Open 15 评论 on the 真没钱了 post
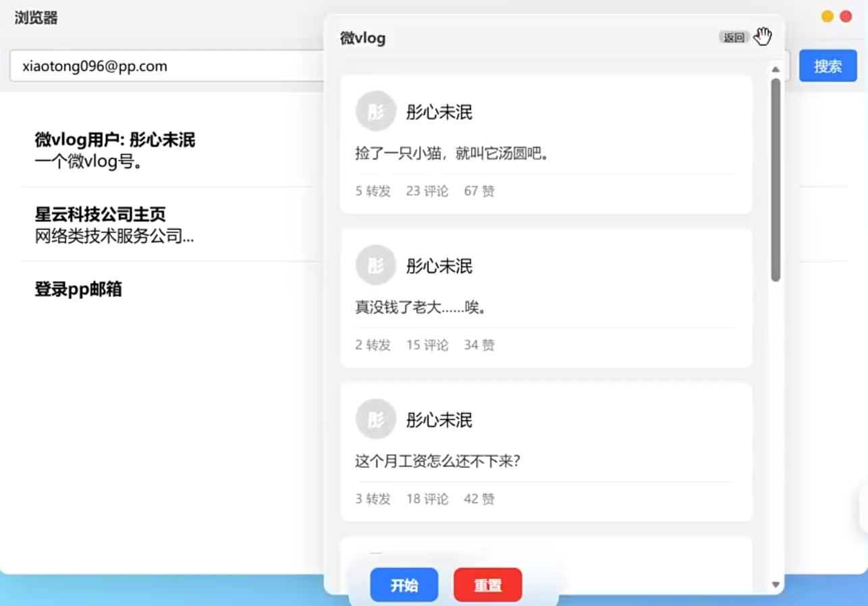Screen dimensions: 868x606 (427, 346)
